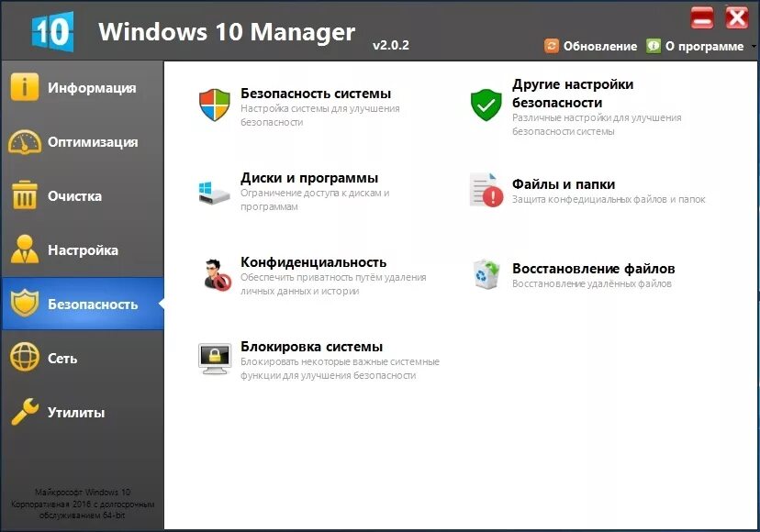Click 'Восстановление удалённых файлов' description
This screenshot has height=532, width=760.
pyautogui.click(x=592, y=283)
